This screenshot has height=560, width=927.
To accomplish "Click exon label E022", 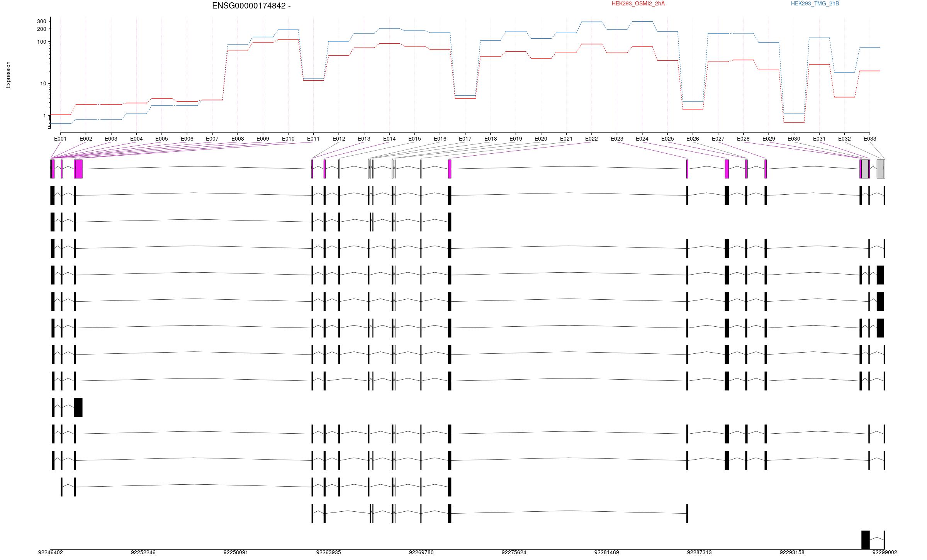I will pyautogui.click(x=591, y=139).
